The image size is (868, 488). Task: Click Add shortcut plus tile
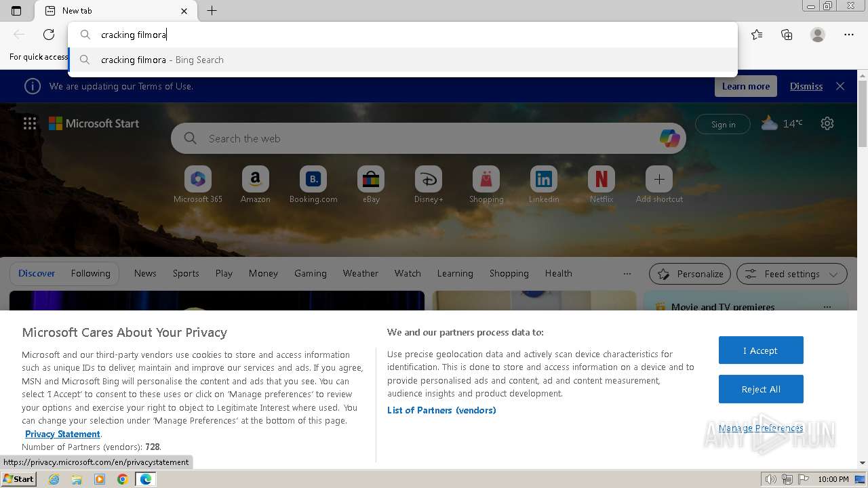coord(659,184)
